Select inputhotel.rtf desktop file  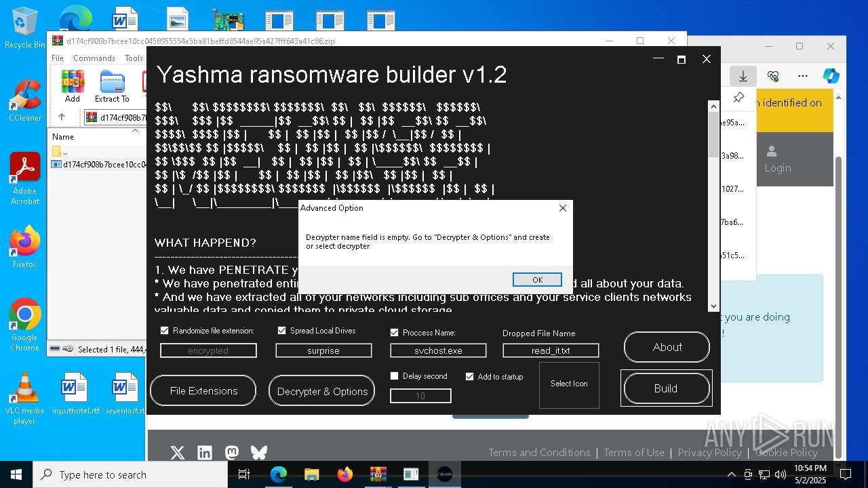[75, 394]
